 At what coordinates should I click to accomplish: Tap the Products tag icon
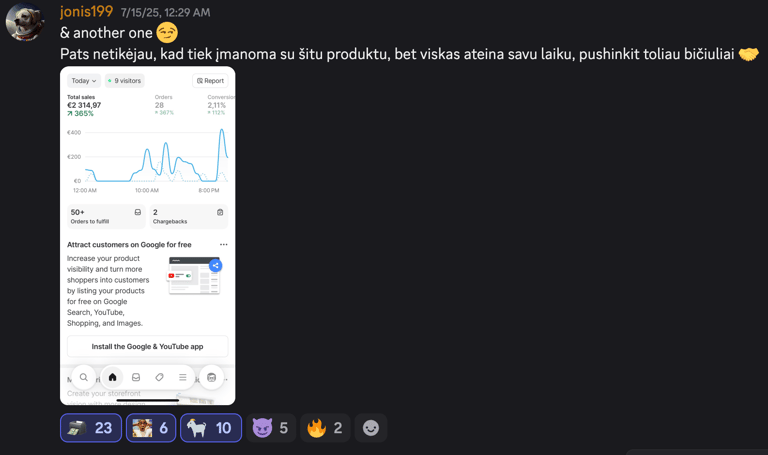[x=159, y=377]
